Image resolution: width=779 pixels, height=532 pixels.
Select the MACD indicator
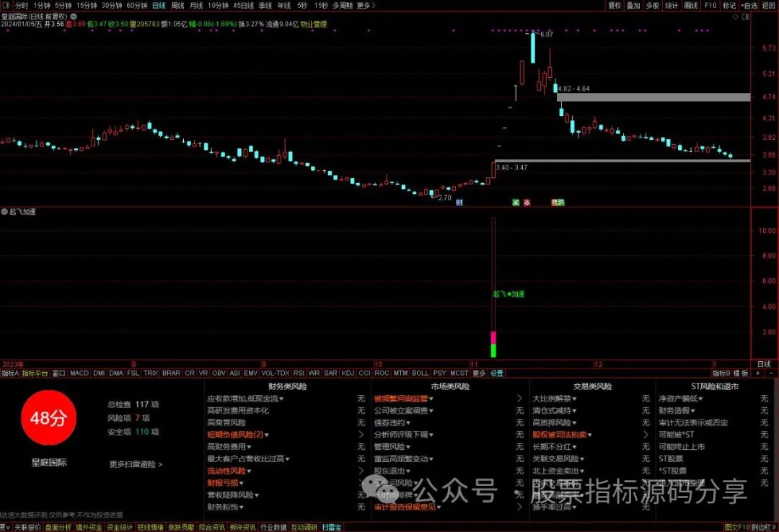(x=79, y=373)
